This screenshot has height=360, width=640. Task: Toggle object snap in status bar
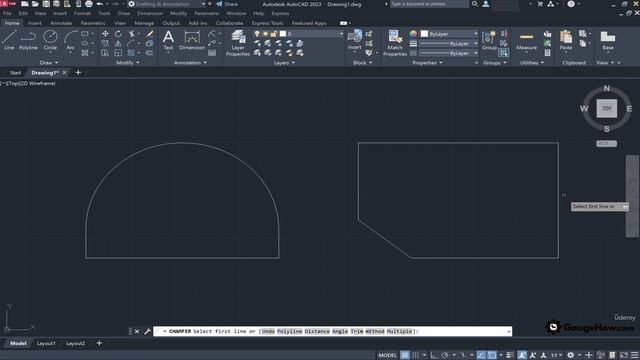tap(492, 355)
